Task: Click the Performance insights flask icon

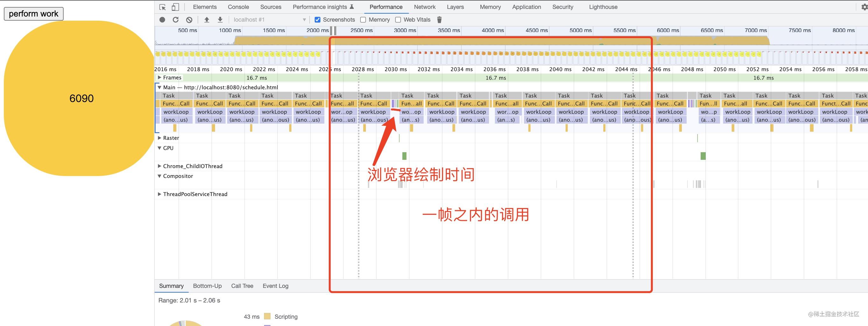Action: click(x=352, y=7)
